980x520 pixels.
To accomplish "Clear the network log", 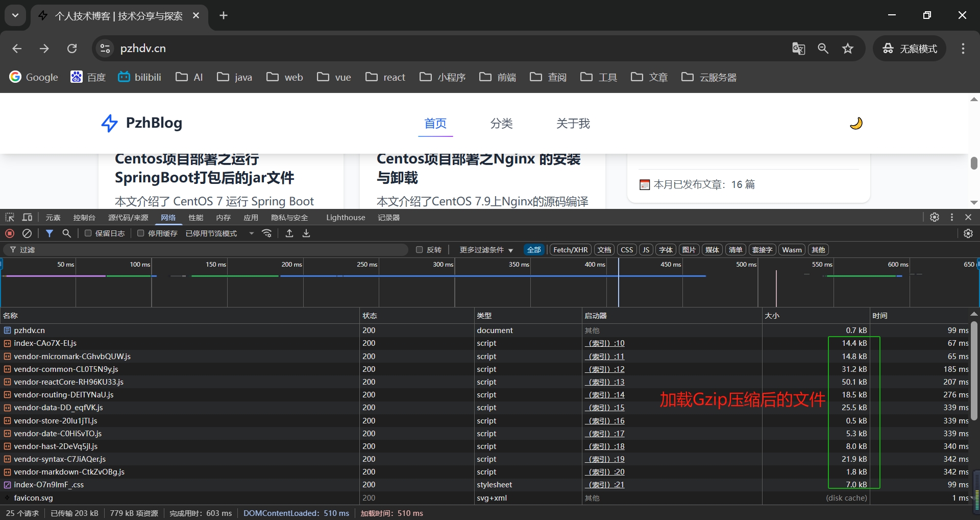I will [27, 233].
